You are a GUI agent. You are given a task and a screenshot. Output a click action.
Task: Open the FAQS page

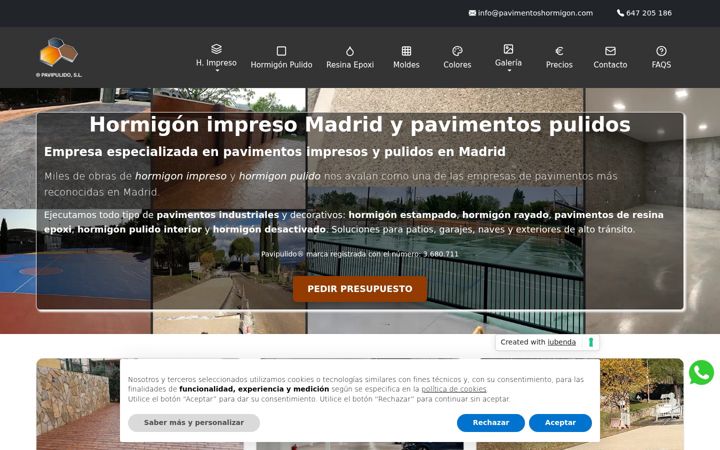(x=661, y=65)
